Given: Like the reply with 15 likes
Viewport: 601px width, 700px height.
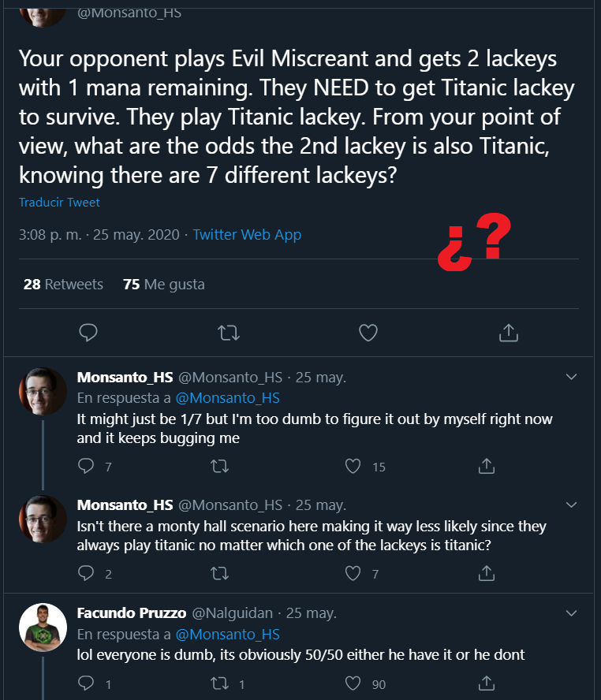Looking at the screenshot, I should (x=354, y=467).
